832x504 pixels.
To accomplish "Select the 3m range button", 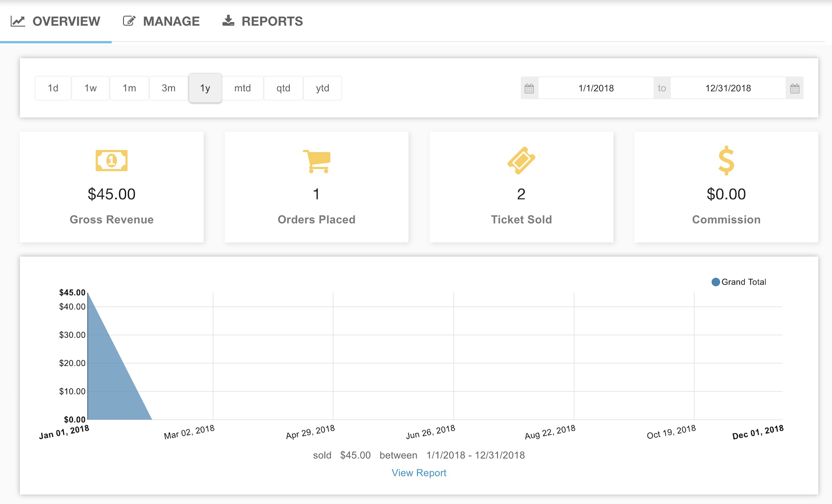I will 169,88.
